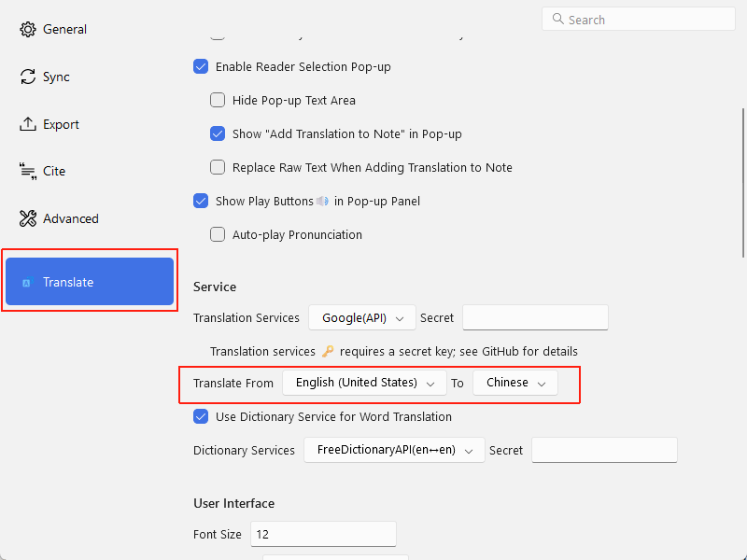Enable Auto-play Pronunciation checkbox
Image resolution: width=747 pixels, height=560 pixels.
point(218,234)
